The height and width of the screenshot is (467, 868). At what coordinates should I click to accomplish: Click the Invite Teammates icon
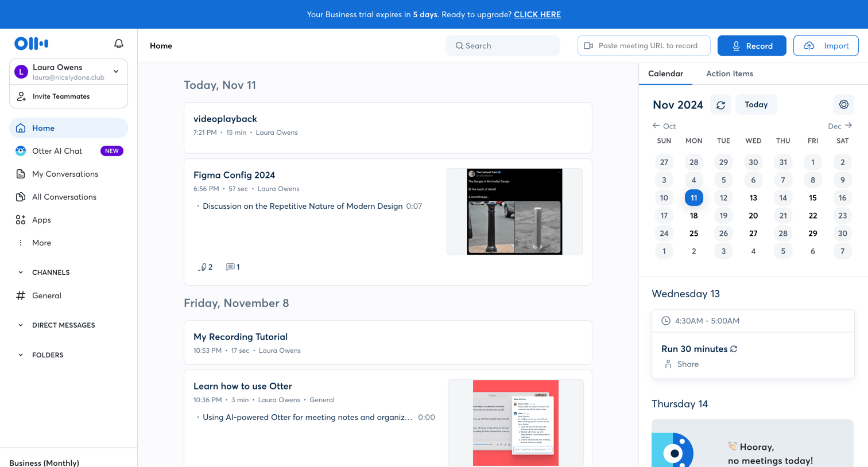[21, 96]
